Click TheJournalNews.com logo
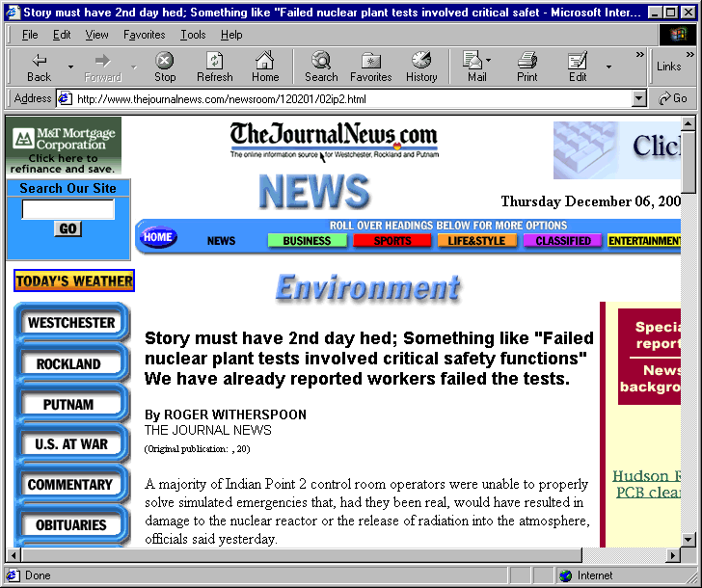The height and width of the screenshot is (588, 702). click(x=334, y=140)
